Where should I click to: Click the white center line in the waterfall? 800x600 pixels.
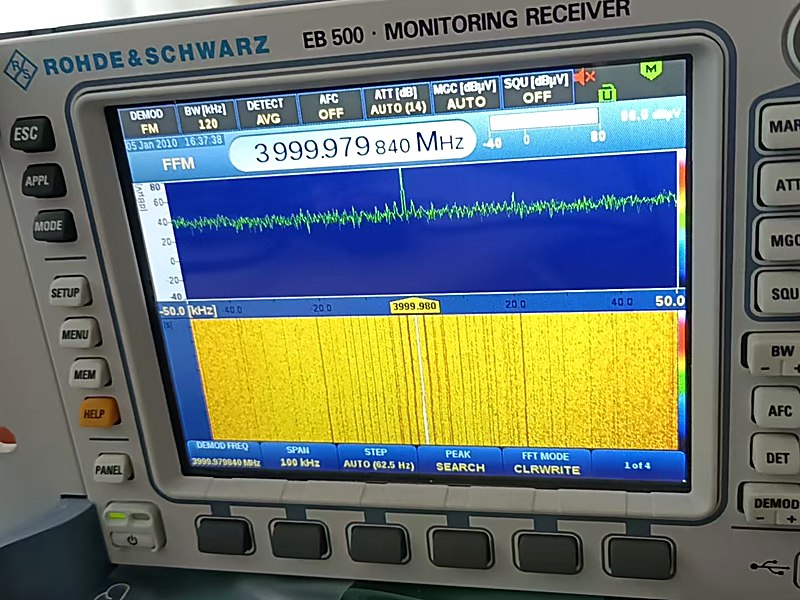[x=422, y=380]
